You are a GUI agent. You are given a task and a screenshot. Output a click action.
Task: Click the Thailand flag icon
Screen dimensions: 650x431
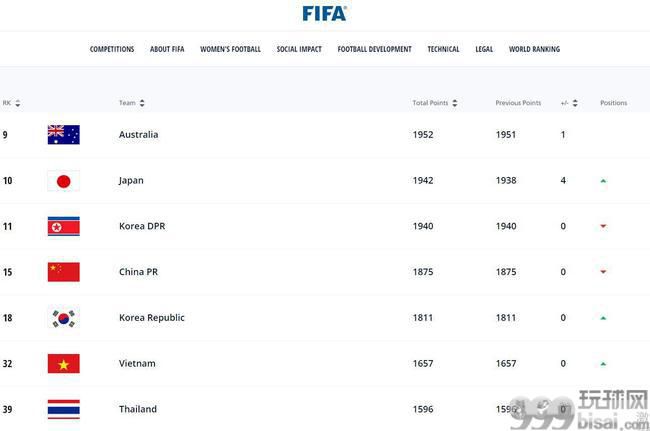[x=63, y=409]
